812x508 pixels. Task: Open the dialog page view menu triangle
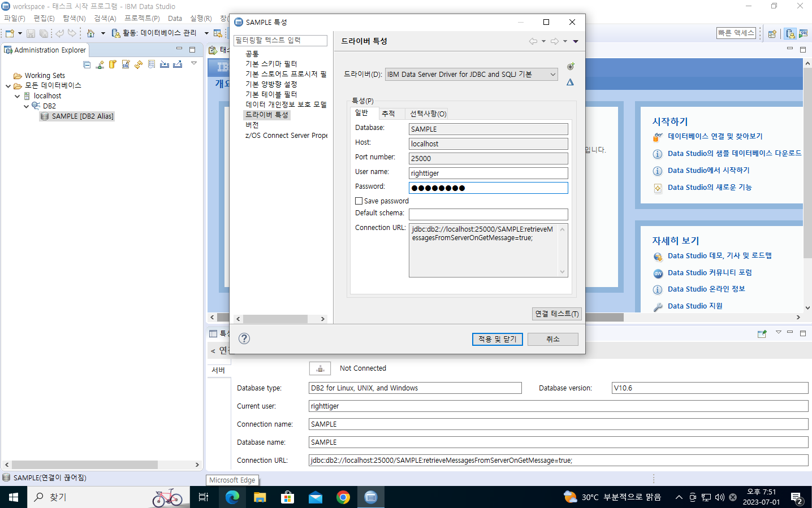click(x=576, y=41)
